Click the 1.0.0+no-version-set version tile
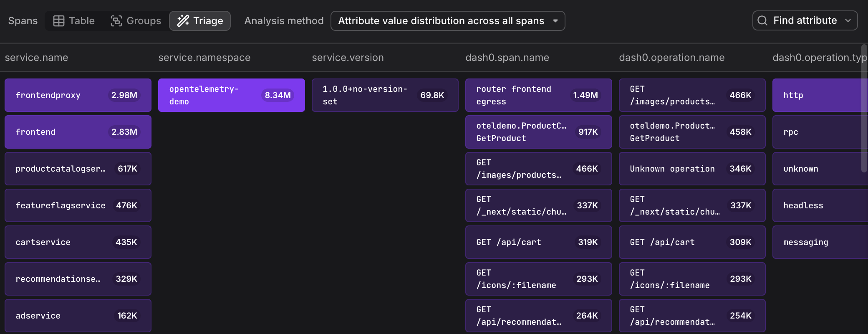 point(385,95)
